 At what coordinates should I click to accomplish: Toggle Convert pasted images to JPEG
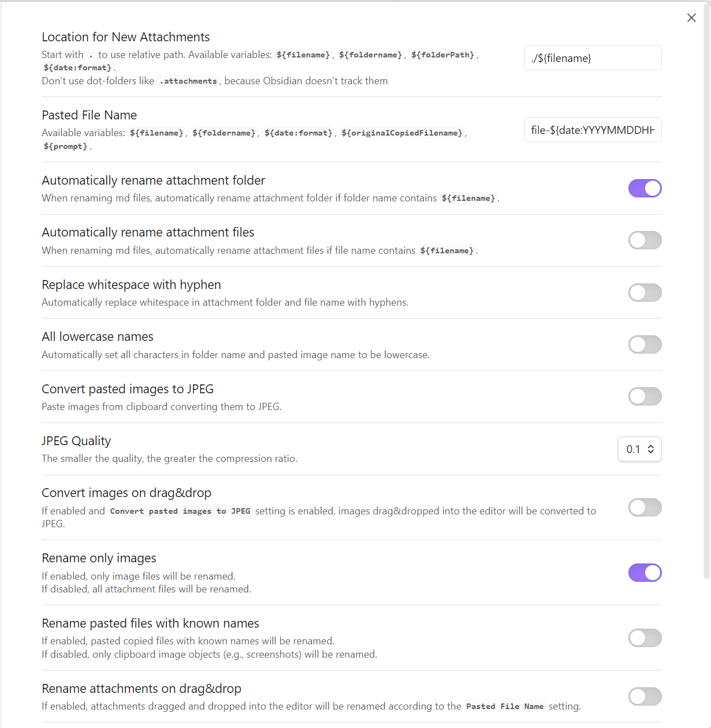pos(645,397)
